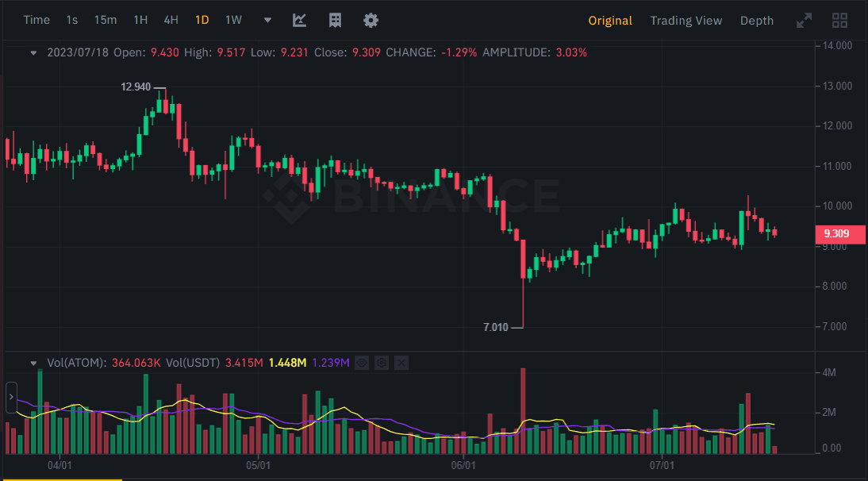This screenshot has width=868, height=481.
Task: Open the more intervals dropdown arrow
Action: [x=267, y=20]
